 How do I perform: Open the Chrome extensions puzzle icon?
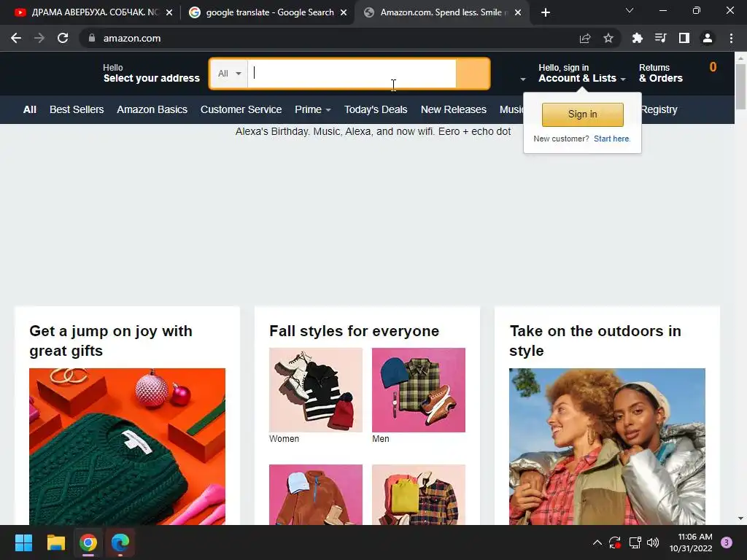(637, 38)
